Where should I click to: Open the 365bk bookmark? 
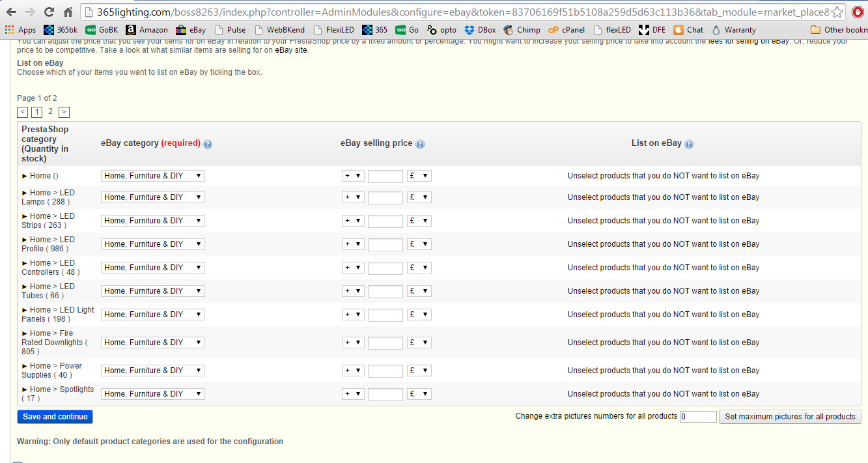pos(61,29)
